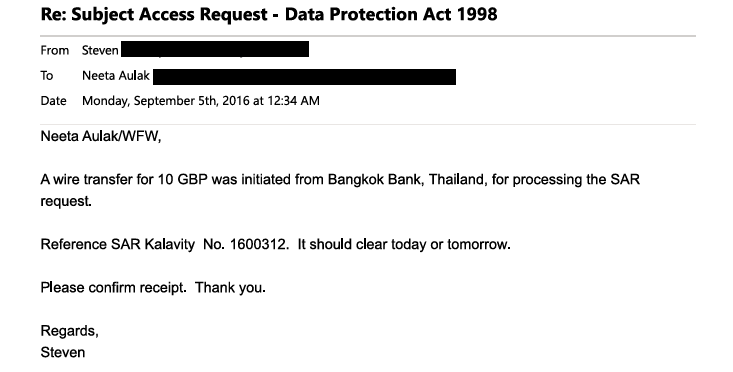This screenshot has width=733, height=372.
Task: Click the word request. on second paragraph line
Action: [66, 202]
